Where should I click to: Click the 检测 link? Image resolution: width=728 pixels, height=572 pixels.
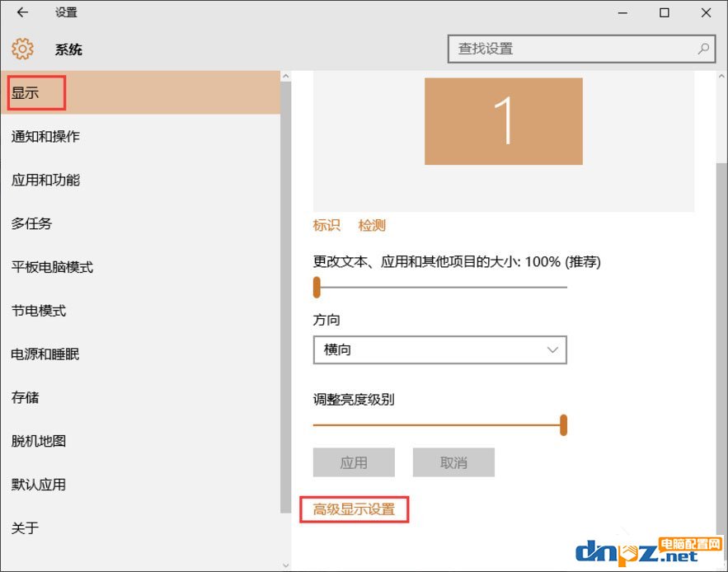click(x=372, y=226)
